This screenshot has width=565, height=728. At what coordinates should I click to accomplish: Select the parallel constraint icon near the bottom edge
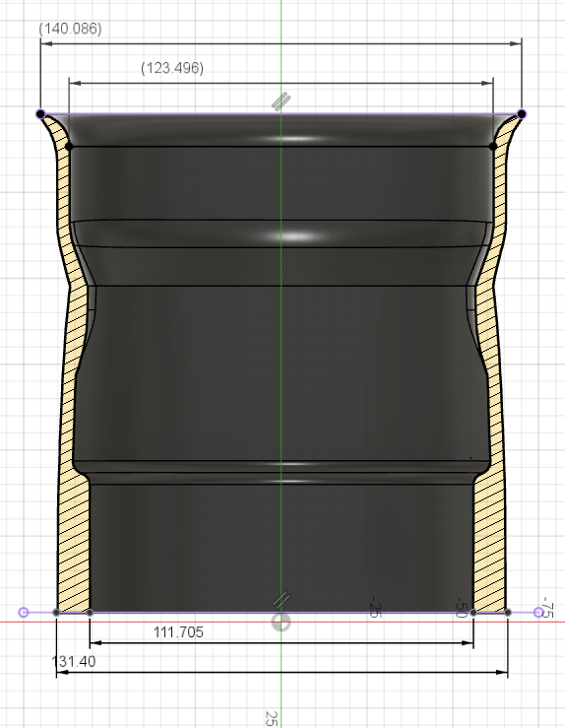coord(282,600)
